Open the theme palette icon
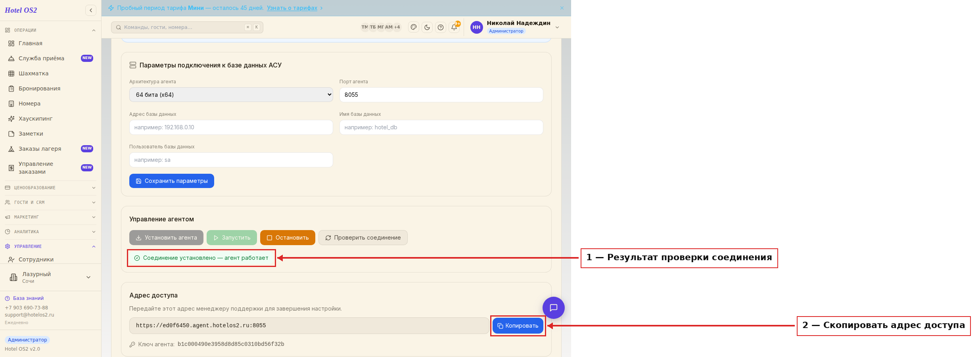The height and width of the screenshot is (357, 980). [x=414, y=27]
